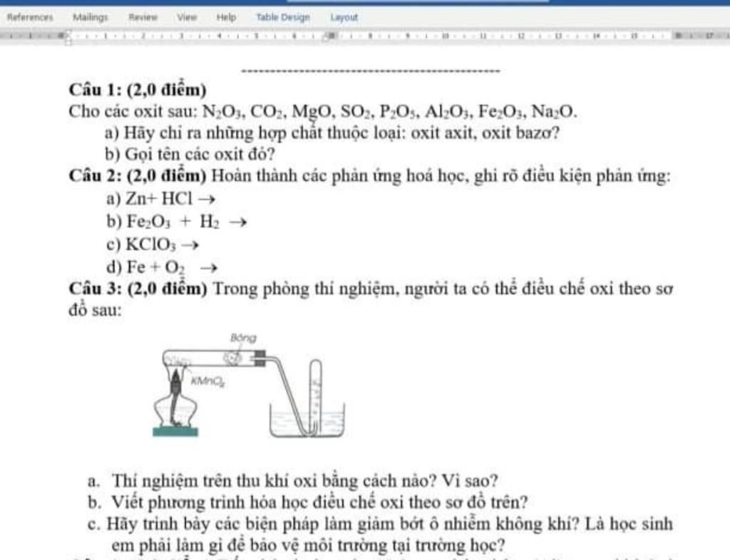Select the oxygen preparation apparatus diagram
The width and height of the screenshot is (730, 560).
pyautogui.click(x=249, y=385)
